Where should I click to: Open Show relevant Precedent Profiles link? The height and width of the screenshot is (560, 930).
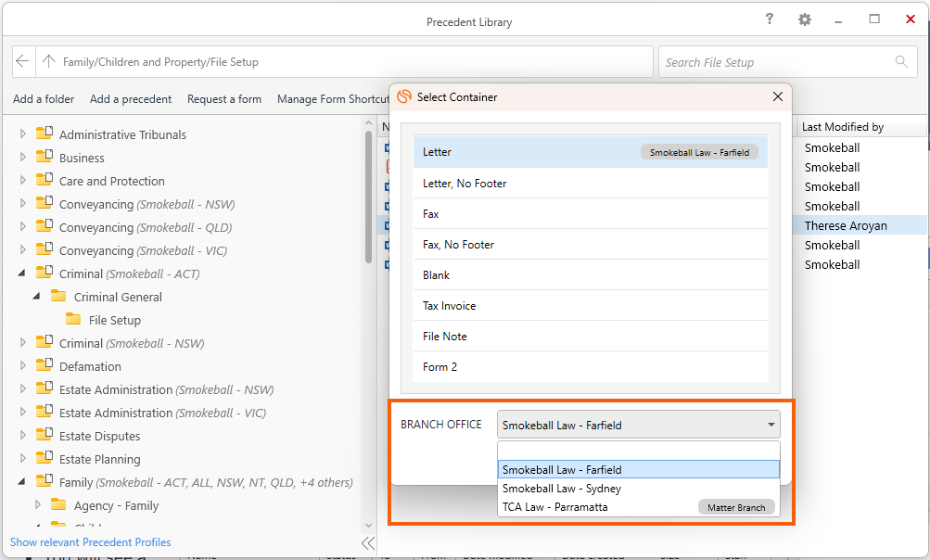tap(90, 542)
